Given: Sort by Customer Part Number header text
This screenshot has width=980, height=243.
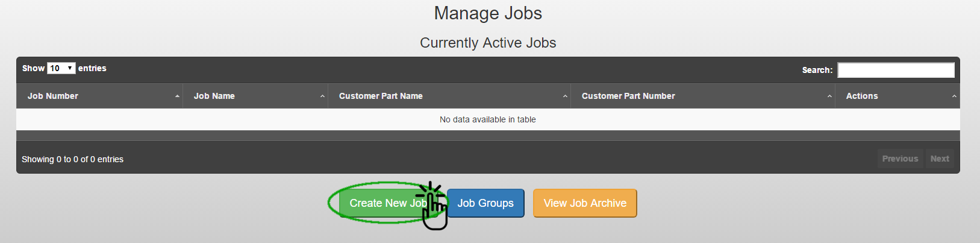Looking at the screenshot, I should [628, 96].
